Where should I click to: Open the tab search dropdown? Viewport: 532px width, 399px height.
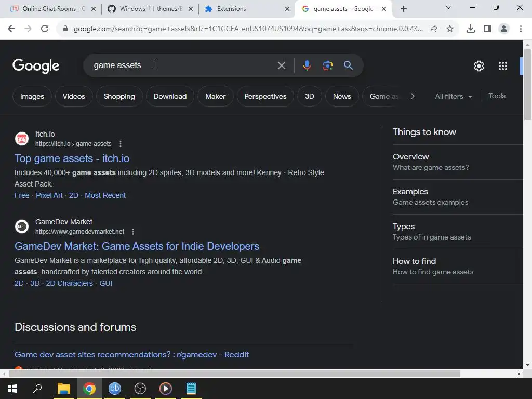coord(448,7)
